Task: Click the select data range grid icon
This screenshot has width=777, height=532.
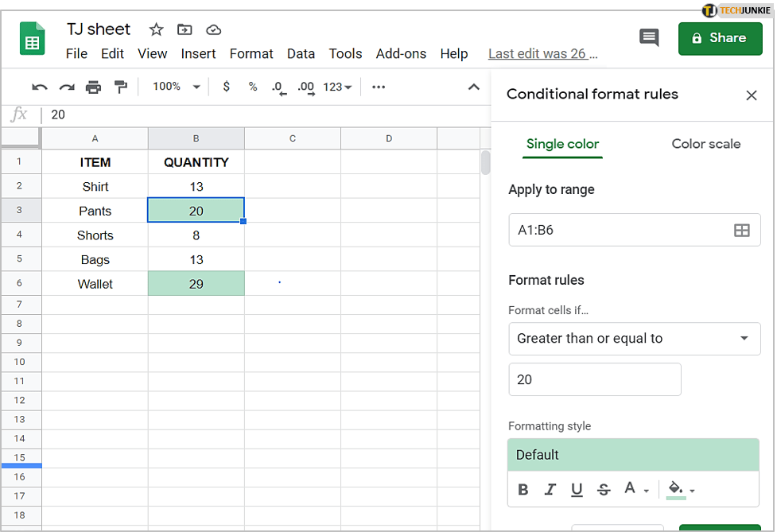Action: [x=741, y=231]
